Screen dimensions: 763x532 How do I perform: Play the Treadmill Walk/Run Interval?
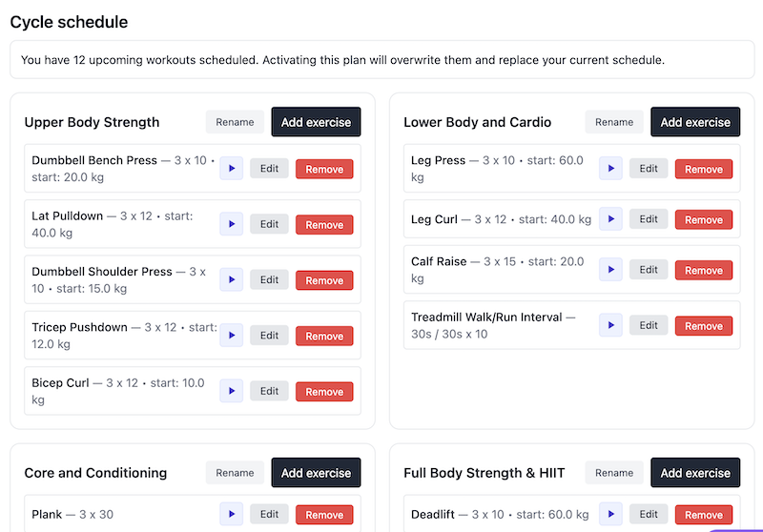click(x=610, y=325)
